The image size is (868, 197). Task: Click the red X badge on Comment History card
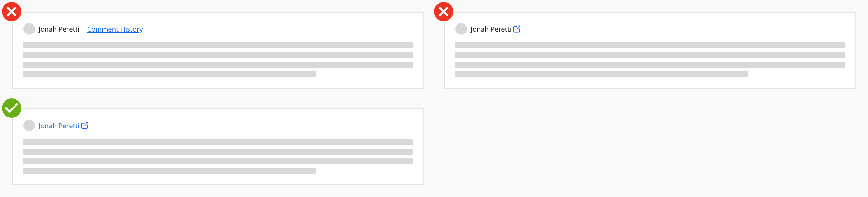12,12
